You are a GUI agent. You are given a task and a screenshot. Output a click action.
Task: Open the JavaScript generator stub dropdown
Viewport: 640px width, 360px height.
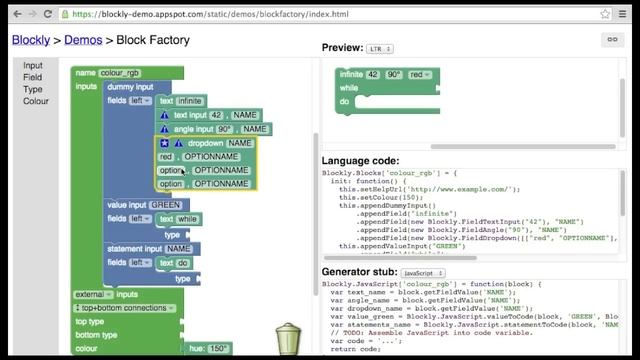click(423, 273)
